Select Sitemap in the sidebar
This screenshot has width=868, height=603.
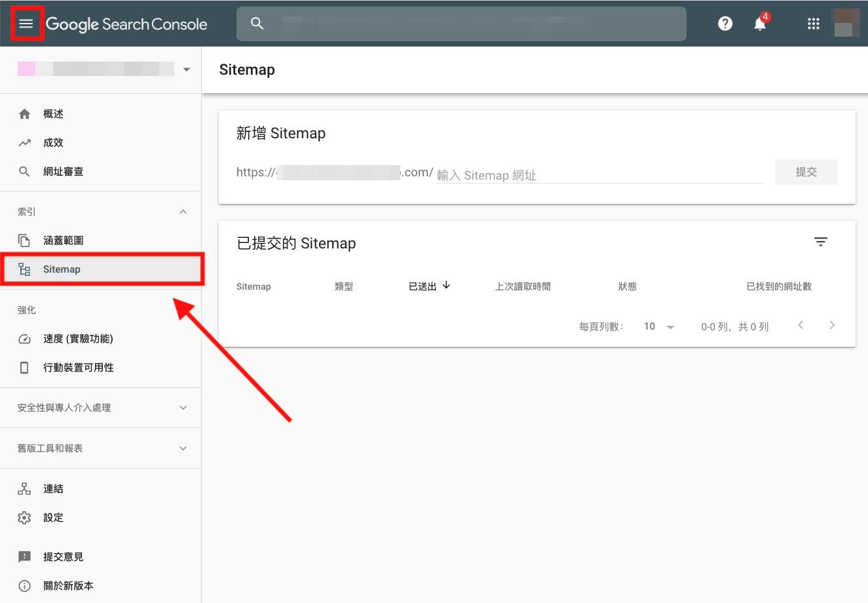click(x=101, y=269)
